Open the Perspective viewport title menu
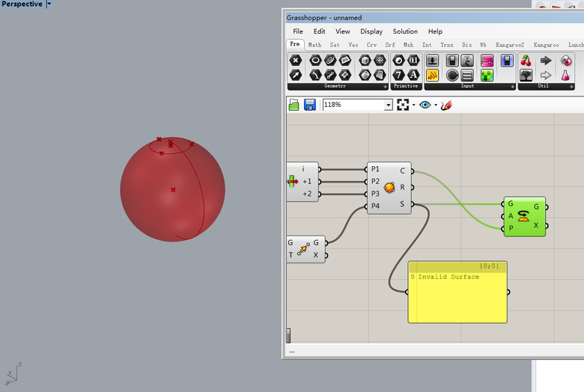 (x=49, y=4)
